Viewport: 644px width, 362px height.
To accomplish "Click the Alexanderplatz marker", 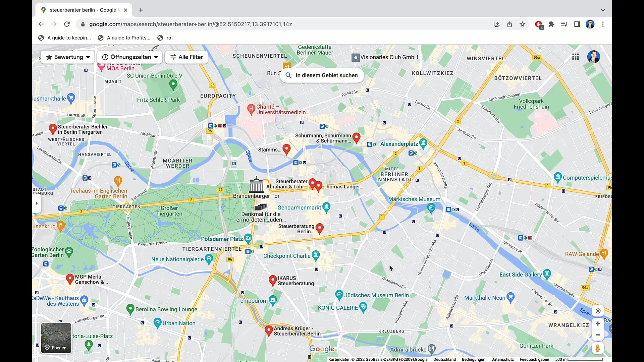I will [423, 144].
